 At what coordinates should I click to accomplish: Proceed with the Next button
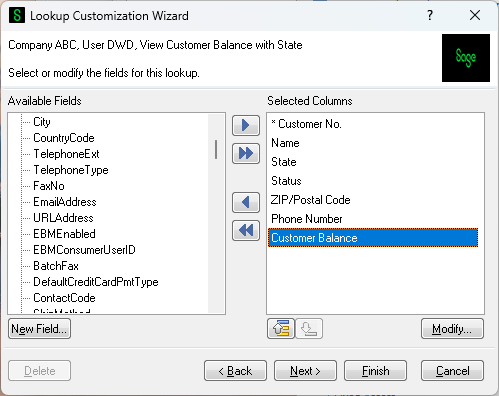coord(305,370)
